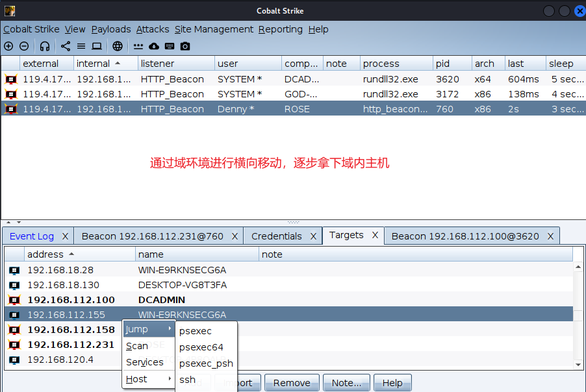The width and height of the screenshot is (586, 392).
Task: Click host icon of 192.168.112.155
Action: click(x=14, y=315)
